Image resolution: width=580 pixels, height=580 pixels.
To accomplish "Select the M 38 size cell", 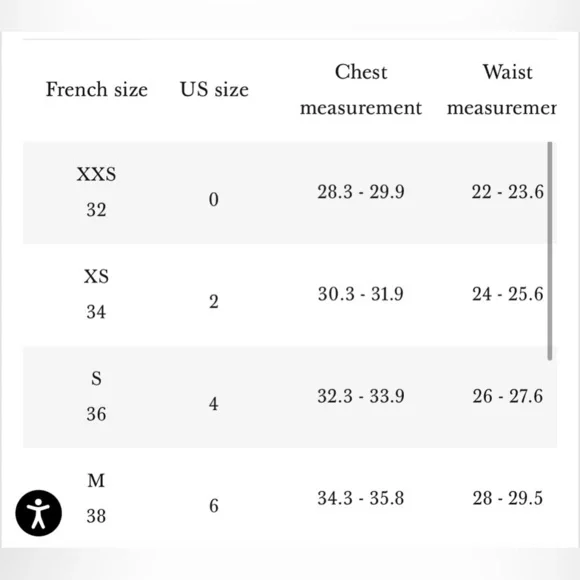I will (x=96, y=498).
